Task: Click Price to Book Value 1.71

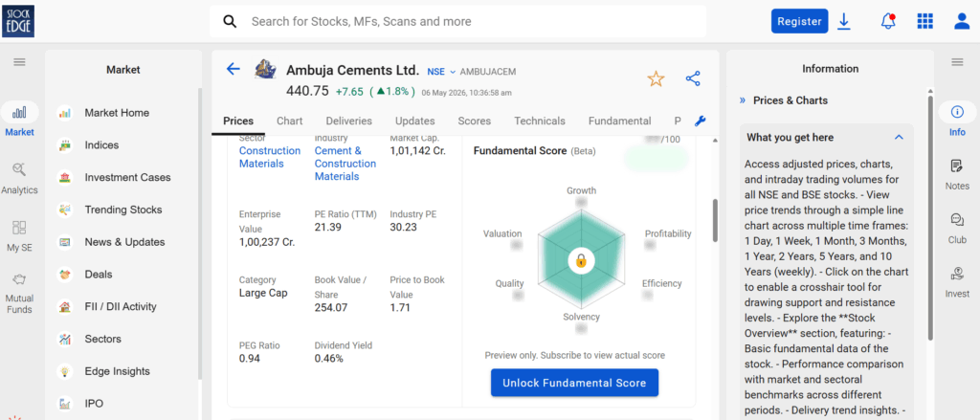Action: [x=399, y=307]
